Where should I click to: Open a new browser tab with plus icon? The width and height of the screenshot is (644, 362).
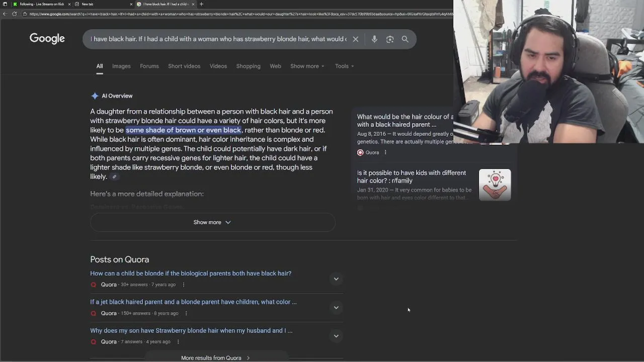(x=201, y=4)
